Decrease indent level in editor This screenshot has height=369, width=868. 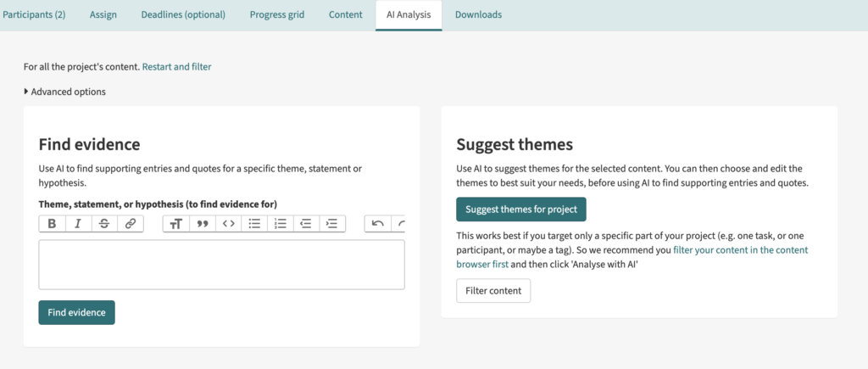306,224
